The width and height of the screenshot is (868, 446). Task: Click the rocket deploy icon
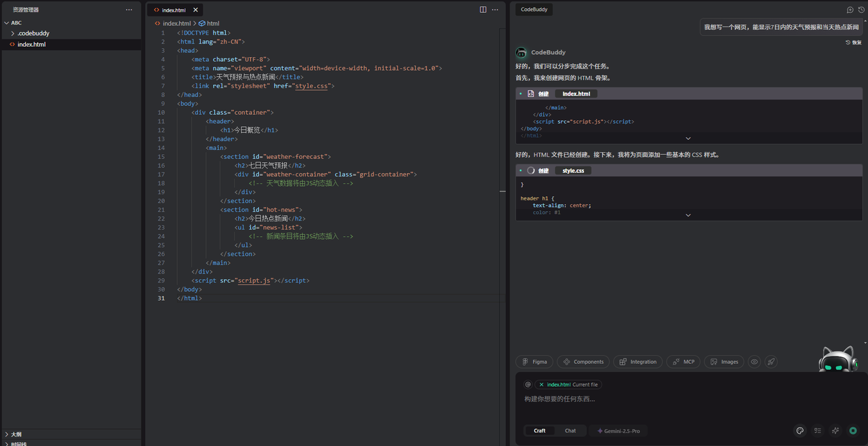coord(771,362)
